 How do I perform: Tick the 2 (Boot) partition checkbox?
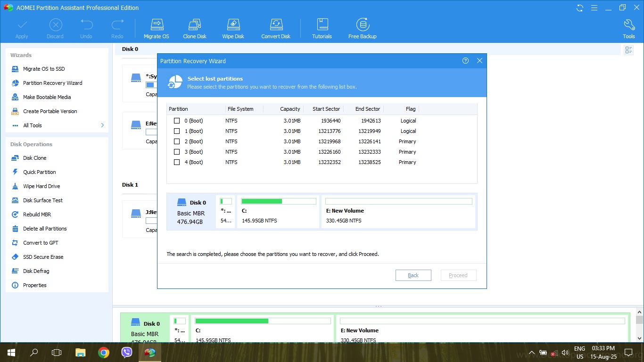pyautogui.click(x=177, y=141)
